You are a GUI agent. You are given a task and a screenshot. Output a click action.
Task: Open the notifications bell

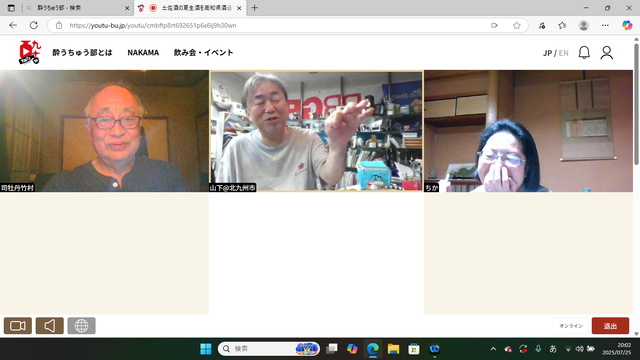[x=584, y=53]
